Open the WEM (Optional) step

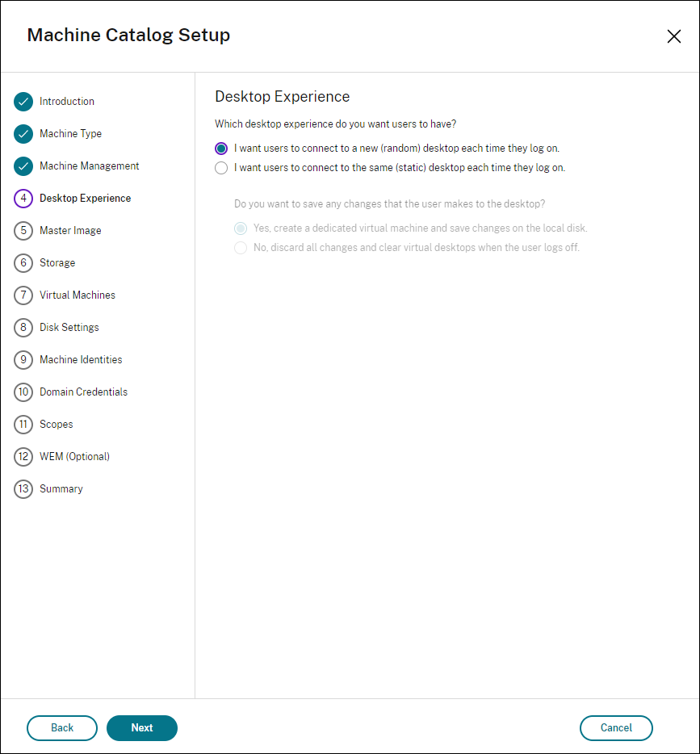click(x=74, y=456)
